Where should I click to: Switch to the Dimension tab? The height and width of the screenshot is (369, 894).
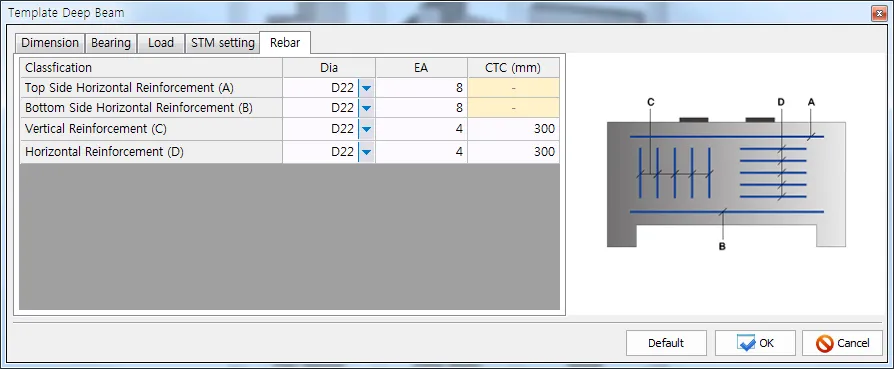click(x=50, y=43)
